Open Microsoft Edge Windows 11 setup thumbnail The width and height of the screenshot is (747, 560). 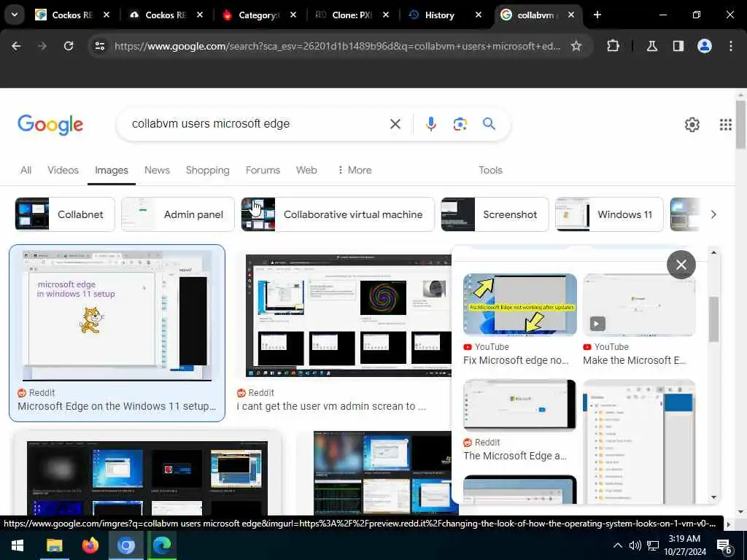[x=117, y=315]
